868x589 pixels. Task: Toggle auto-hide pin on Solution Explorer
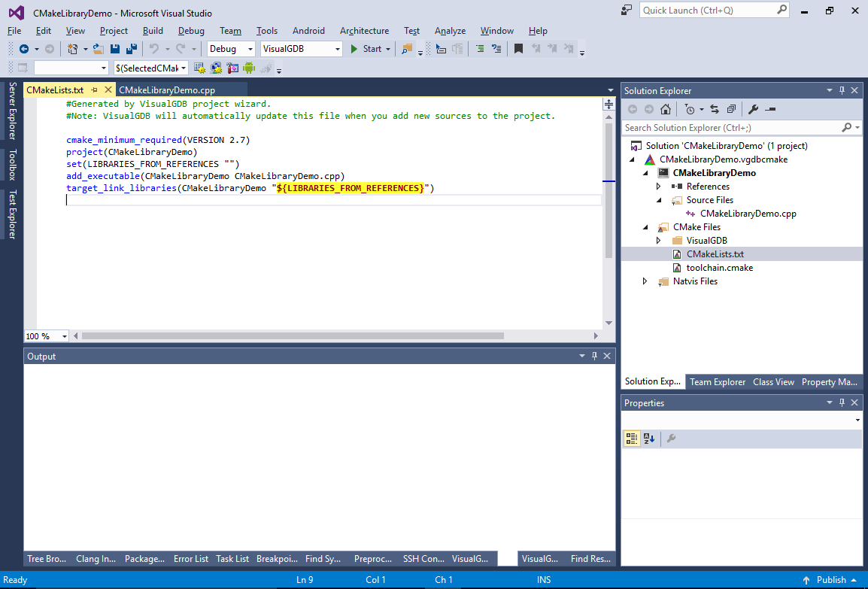842,90
